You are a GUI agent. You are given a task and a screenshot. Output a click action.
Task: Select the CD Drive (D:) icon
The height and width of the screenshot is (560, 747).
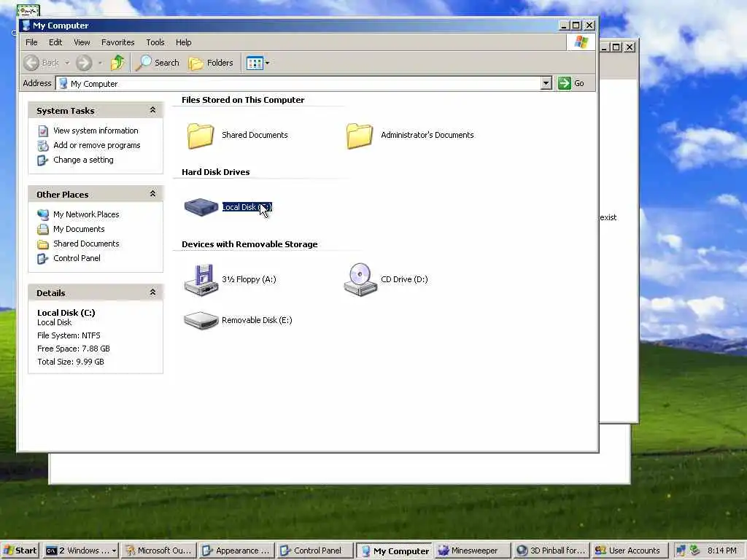click(x=360, y=280)
